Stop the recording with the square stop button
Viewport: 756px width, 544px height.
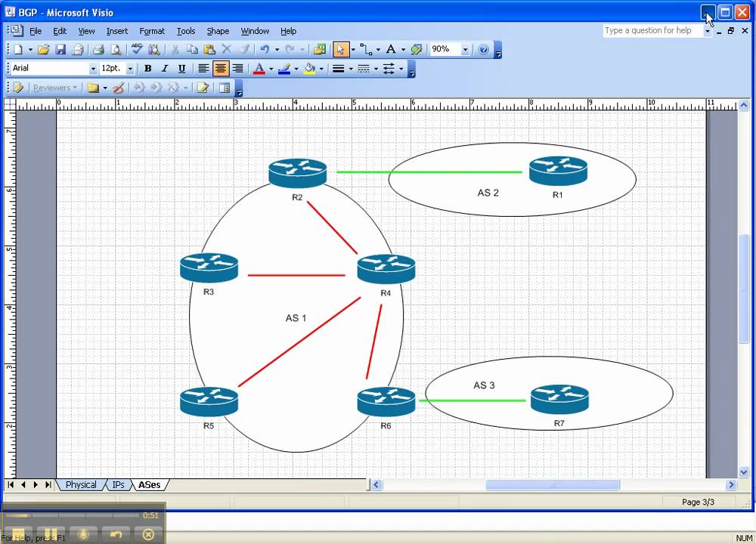point(19,534)
